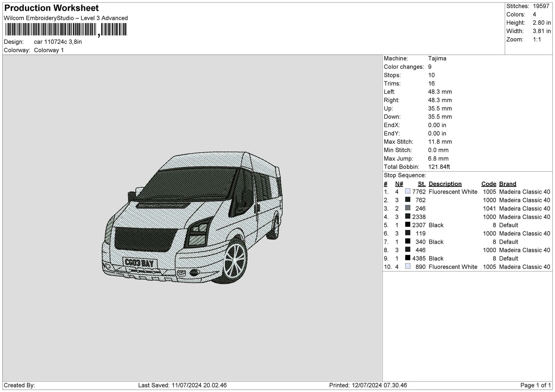Select 'Fluorescent White' in stop row 1
The height and width of the screenshot is (392, 555).
click(x=453, y=192)
